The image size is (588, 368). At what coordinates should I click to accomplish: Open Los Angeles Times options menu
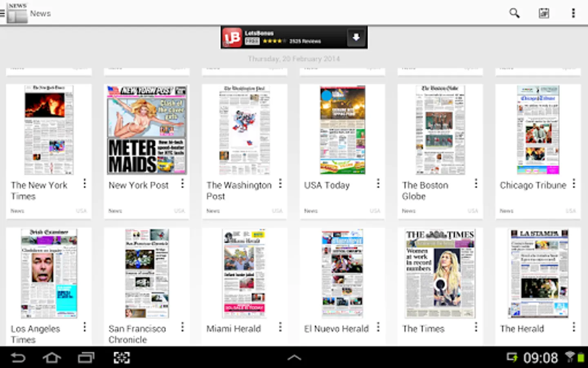click(x=85, y=327)
